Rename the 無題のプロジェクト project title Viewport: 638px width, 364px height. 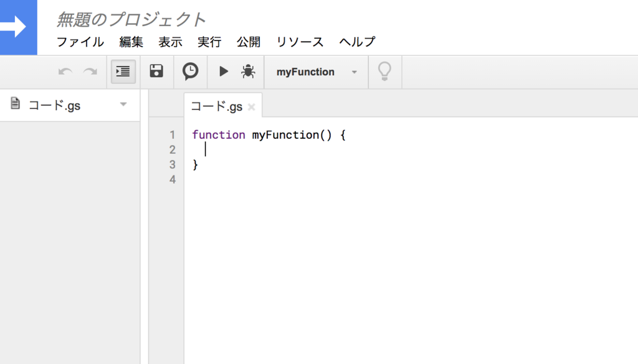(x=131, y=20)
